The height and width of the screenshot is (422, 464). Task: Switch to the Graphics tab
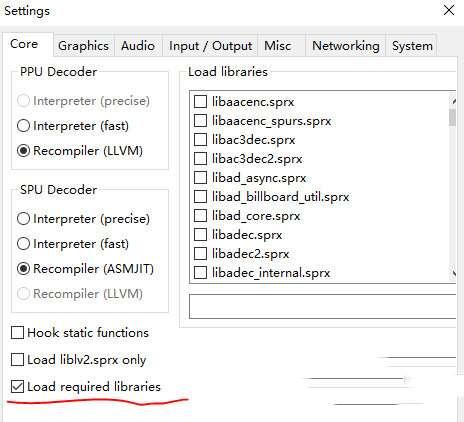(83, 46)
